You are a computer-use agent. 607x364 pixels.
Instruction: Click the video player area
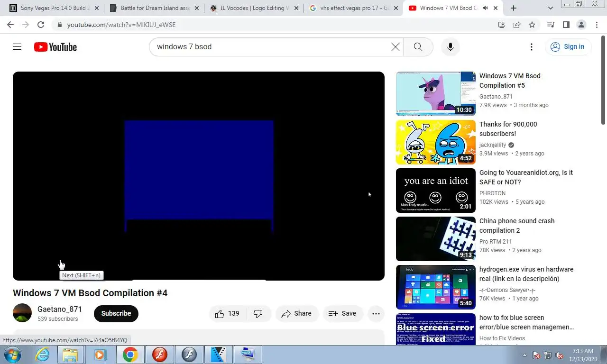(x=199, y=176)
